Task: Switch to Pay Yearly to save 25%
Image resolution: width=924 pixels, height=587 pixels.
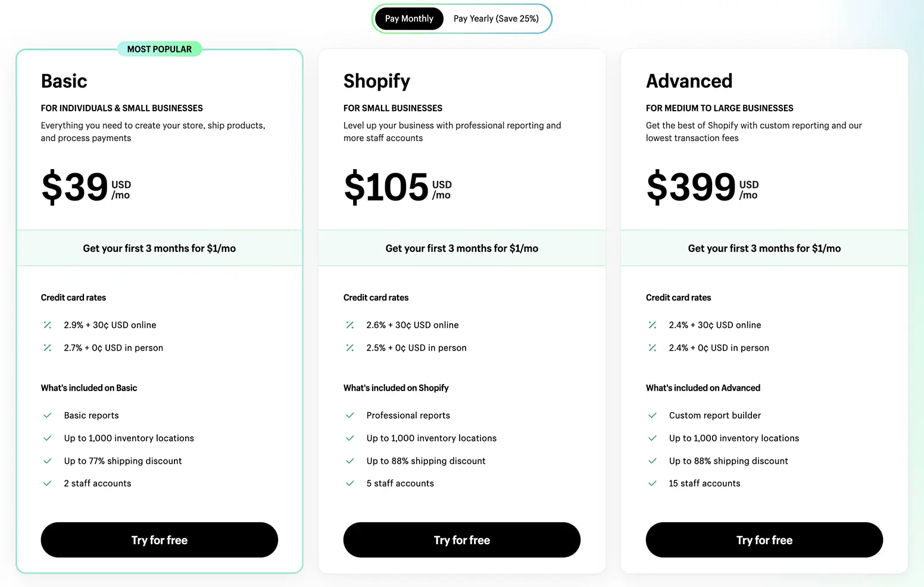Action: pyautogui.click(x=496, y=18)
